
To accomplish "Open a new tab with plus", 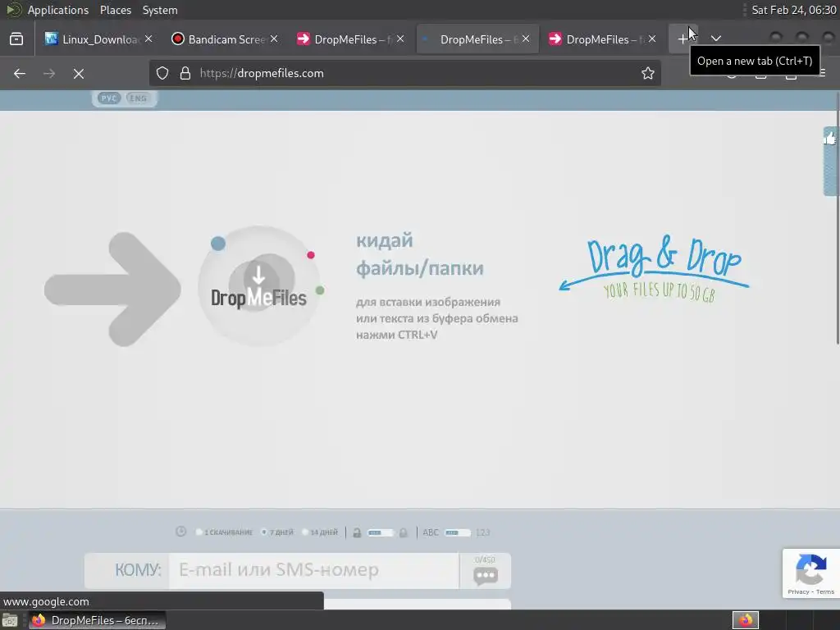I will 682,39.
